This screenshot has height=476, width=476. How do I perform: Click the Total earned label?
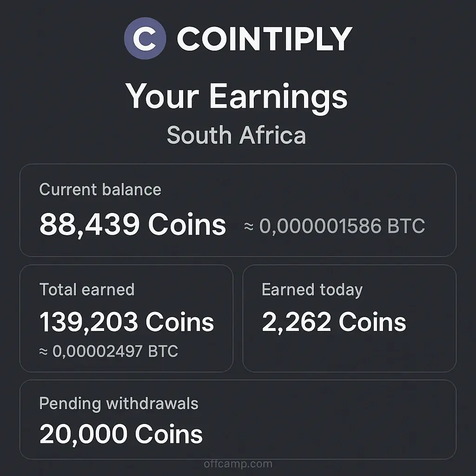tap(87, 290)
